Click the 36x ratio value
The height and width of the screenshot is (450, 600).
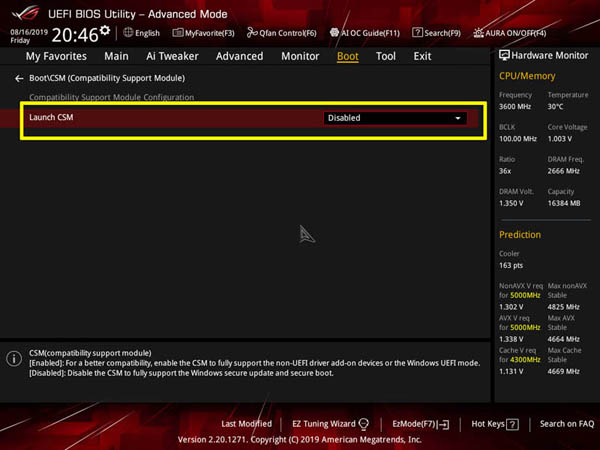(505, 171)
